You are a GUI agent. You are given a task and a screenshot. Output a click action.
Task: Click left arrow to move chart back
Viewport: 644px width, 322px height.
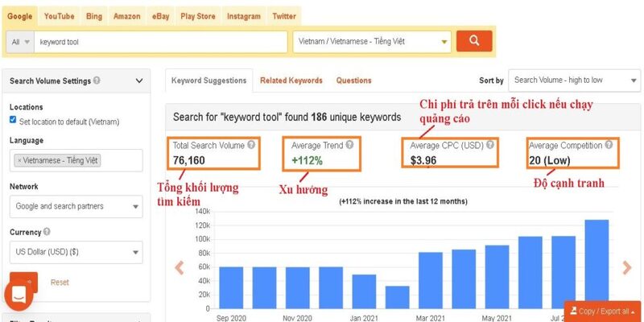(x=180, y=267)
